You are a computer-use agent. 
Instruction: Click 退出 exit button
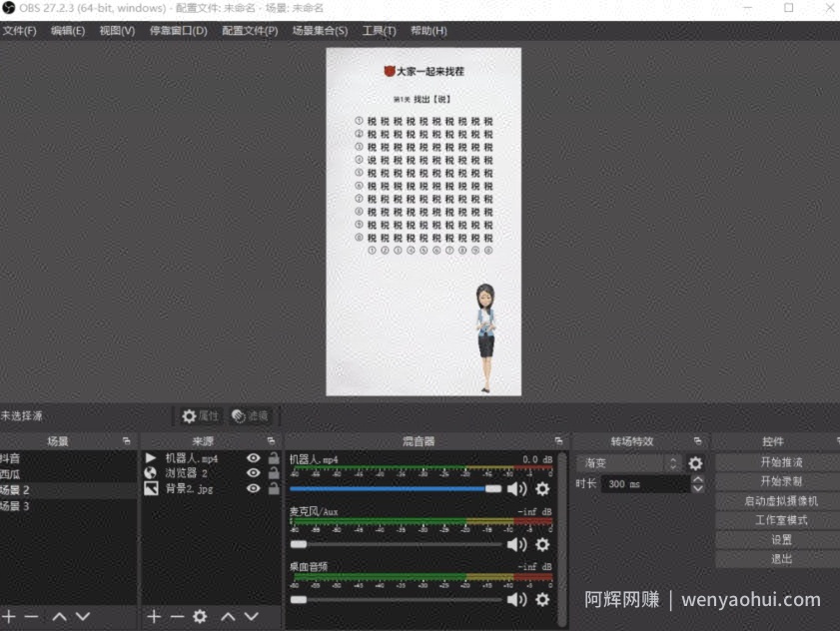tap(781, 559)
